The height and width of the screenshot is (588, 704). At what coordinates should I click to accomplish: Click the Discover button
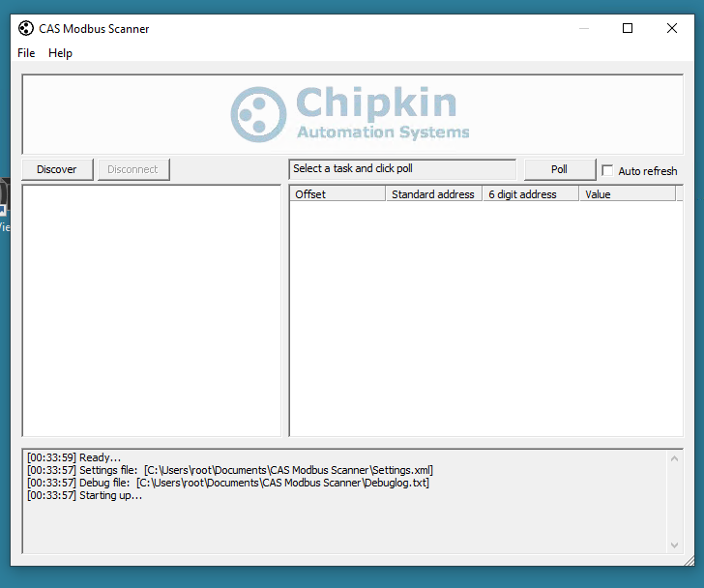(x=57, y=169)
